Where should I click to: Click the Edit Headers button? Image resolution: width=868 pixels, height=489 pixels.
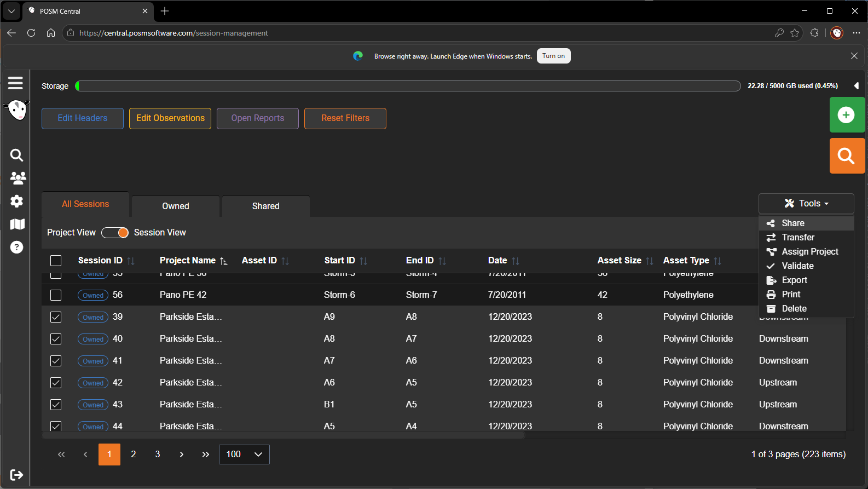point(83,118)
